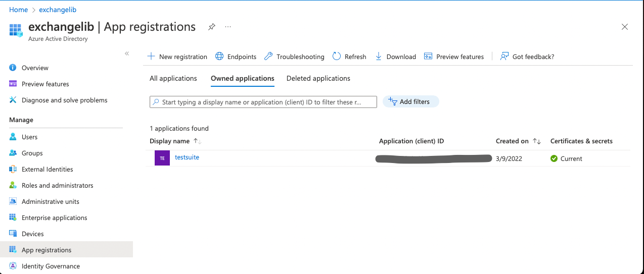Screen dimensions: 644x274
Task: Click the search magnifier icon
Action: pos(156,102)
